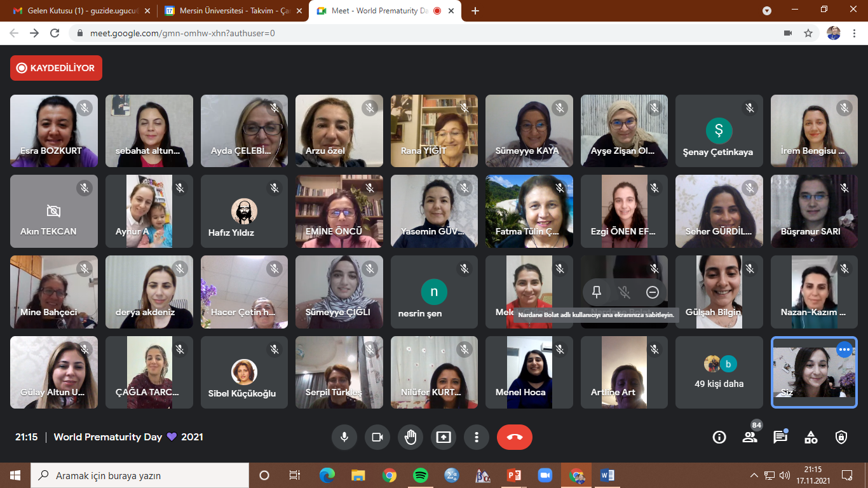
Task: Click Arzu özel's video tile
Action: 339,131
